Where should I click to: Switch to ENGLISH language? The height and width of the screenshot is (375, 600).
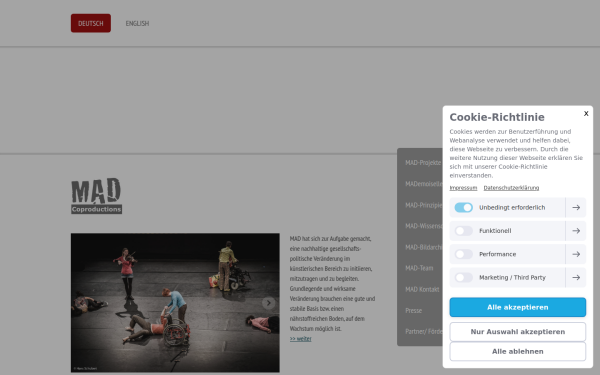click(137, 23)
